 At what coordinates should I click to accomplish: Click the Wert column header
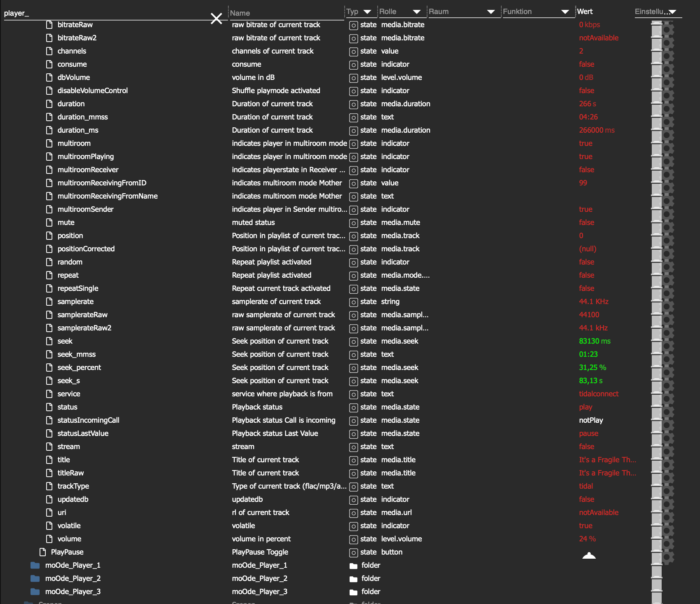(585, 12)
